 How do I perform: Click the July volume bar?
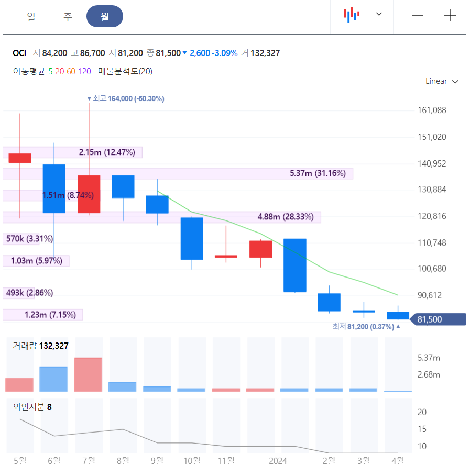click(88, 374)
